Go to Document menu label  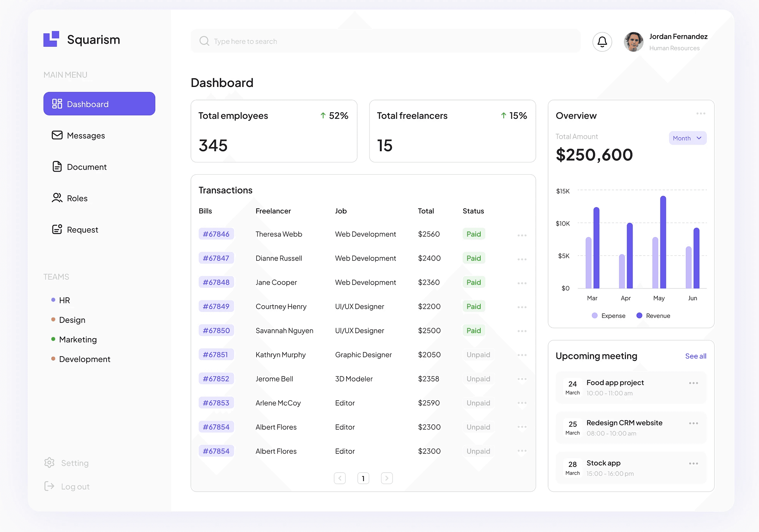(87, 167)
